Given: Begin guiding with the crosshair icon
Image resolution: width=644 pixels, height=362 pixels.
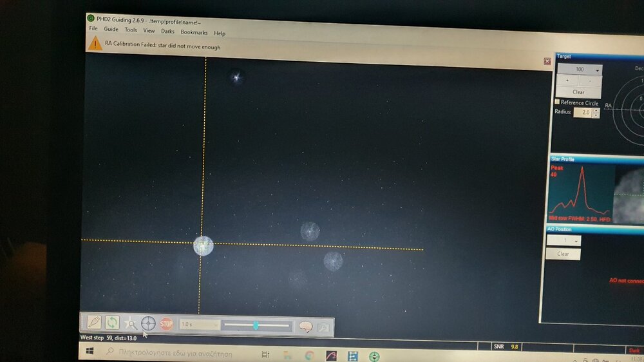Looking at the screenshot, I should tap(148, 324).
